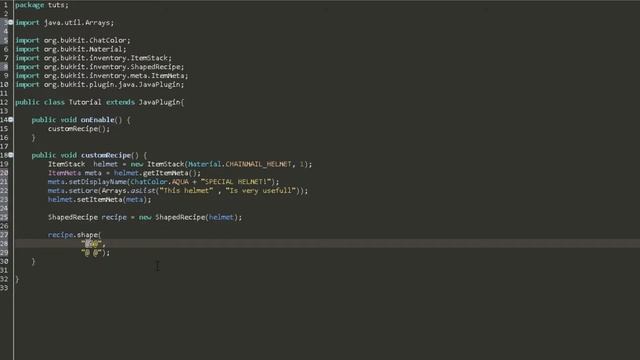This screenshot has height=360, width=640.
Task: Click the 'import java.util.Arrays;' line
Action: tap(64, 22)
